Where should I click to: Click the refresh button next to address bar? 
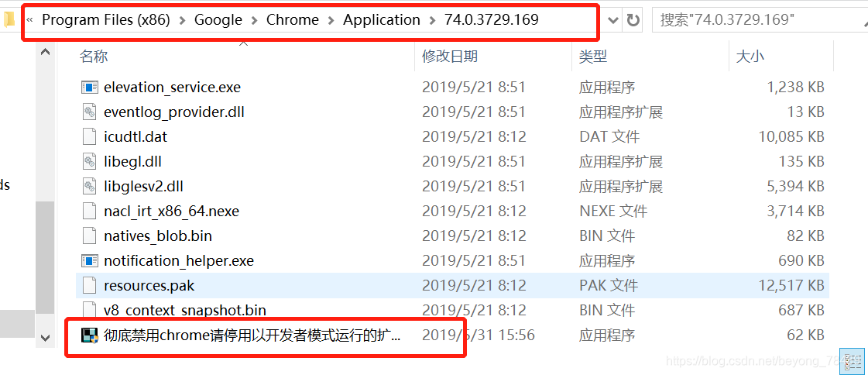click(x=633, y=20)
